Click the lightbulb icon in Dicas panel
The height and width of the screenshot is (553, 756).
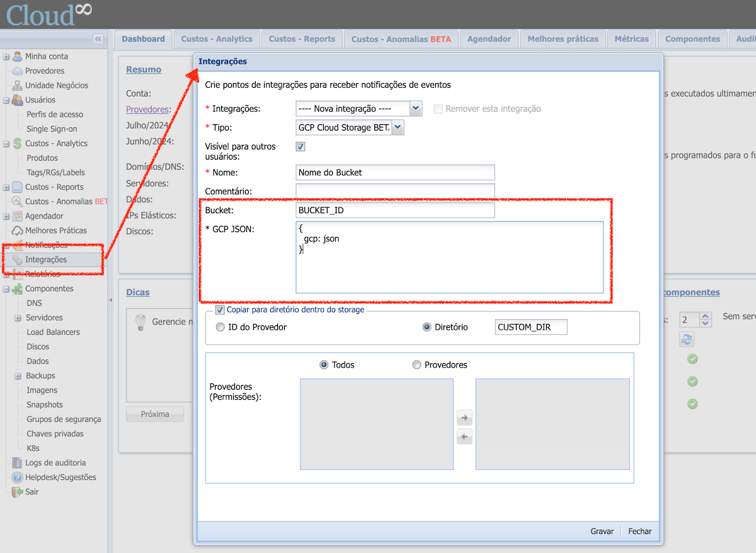[x=141, y=322]
